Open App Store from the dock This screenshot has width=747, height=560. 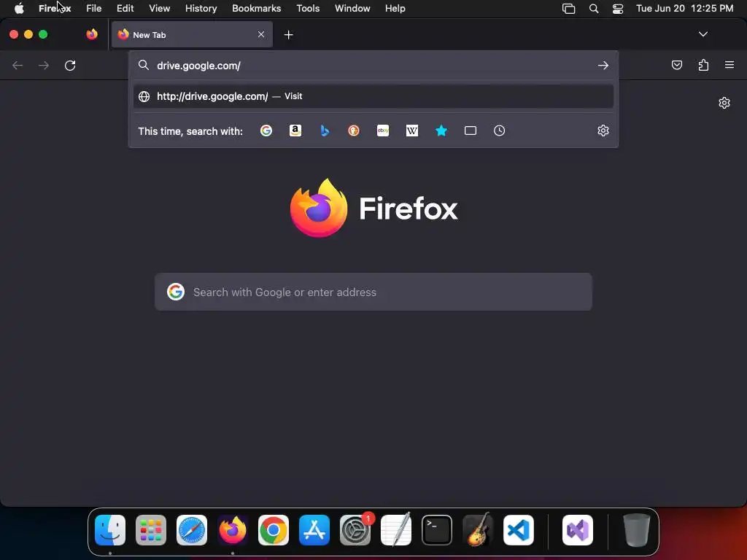click(x=314, y=530)
